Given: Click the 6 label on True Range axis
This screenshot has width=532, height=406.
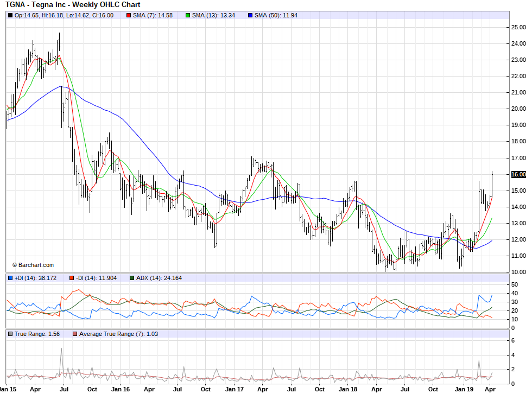Looking at the screenshot, I should (513, 340).
